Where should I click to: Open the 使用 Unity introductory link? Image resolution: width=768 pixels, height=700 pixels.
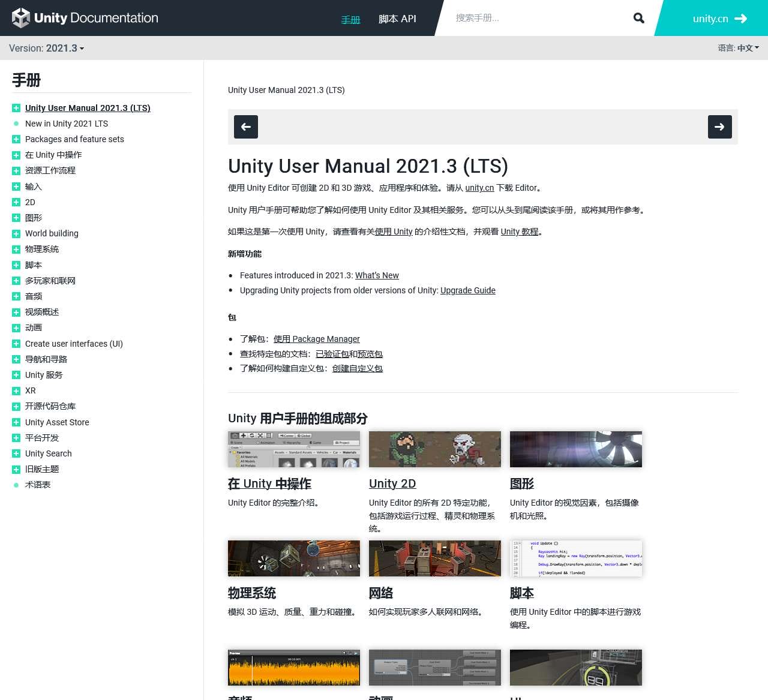(394, 232)
